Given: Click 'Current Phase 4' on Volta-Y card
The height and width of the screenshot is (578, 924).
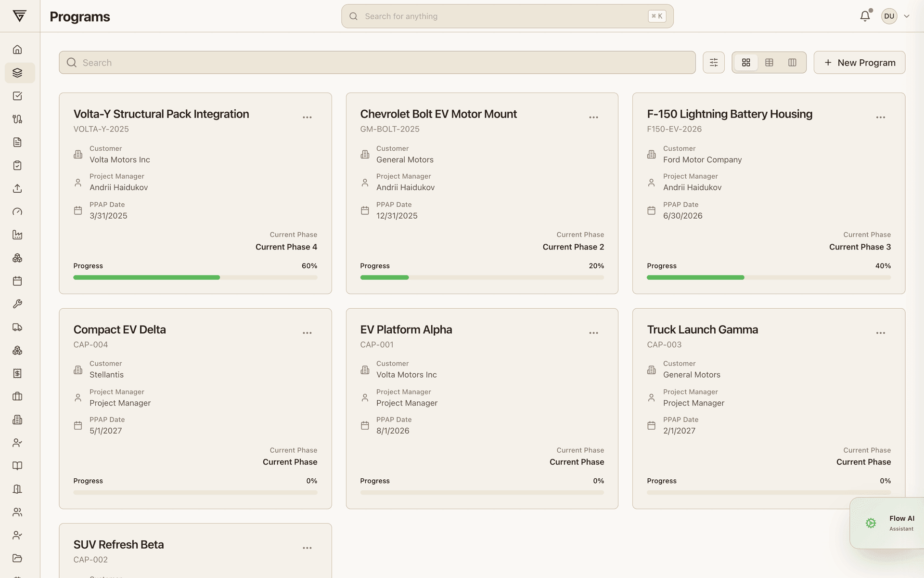Looking at the screenshot, I should (286, 247).
